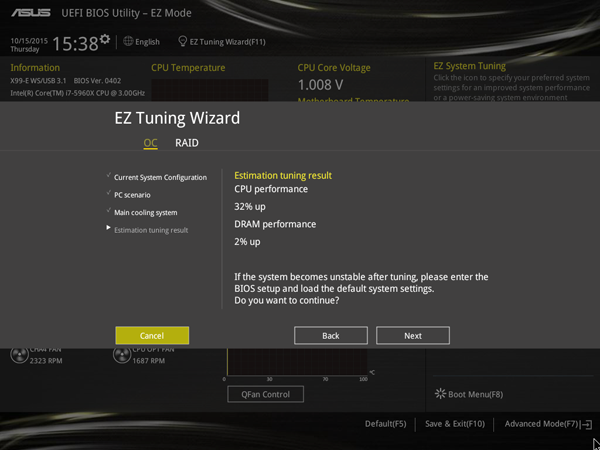Select PC scenario wizard step
Image resolution: width=600 pixels, height=450 pixels.
[x=132, y=195]
